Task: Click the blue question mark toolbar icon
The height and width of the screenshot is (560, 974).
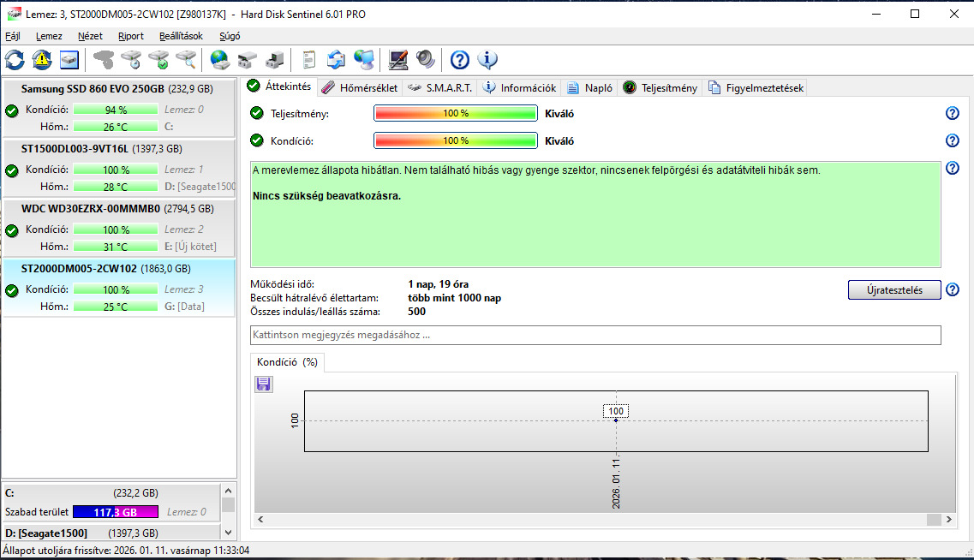Action: pos(460,60)
